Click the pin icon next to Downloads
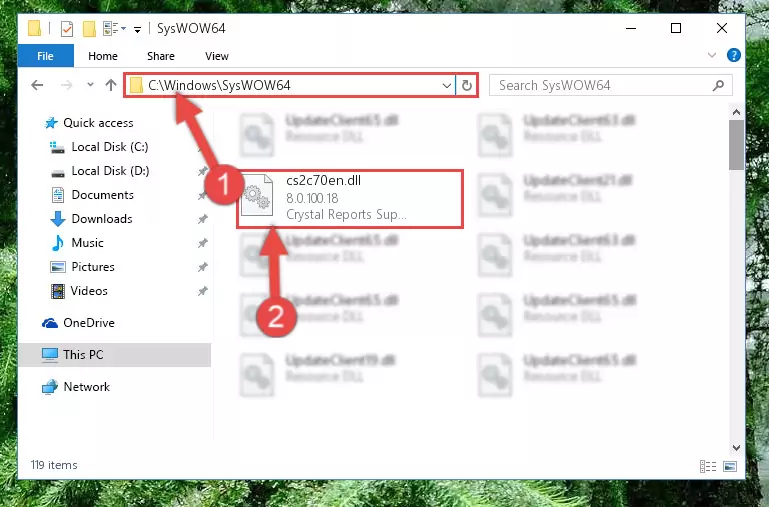This screenshot has width=769, height=507. 203,219
